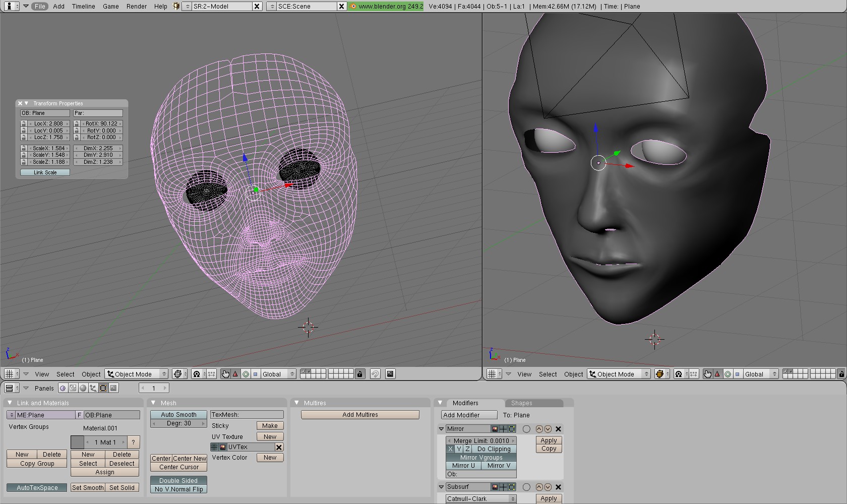The image size is (847, 504).
Task: Toggle the Do Clipping option
Action: point(494,449)
